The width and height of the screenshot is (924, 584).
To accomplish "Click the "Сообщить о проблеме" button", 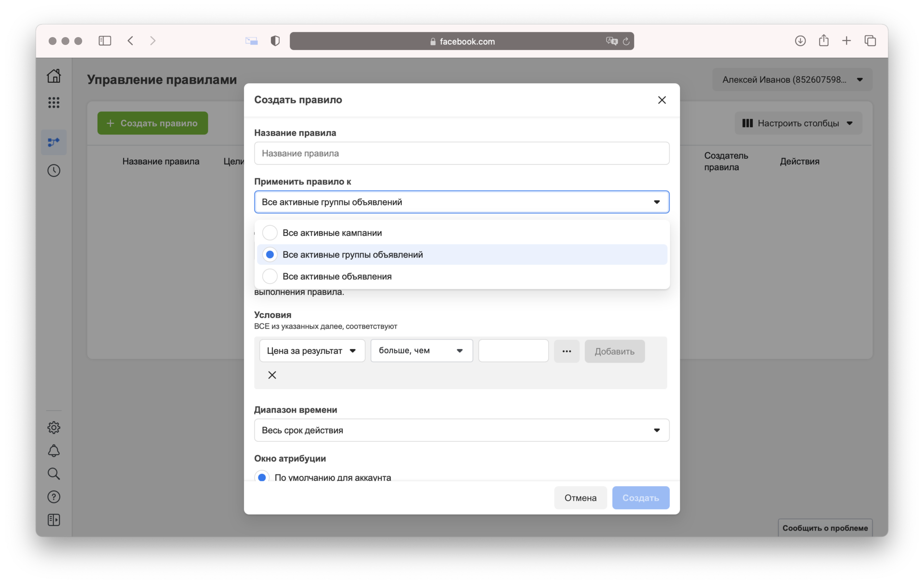I will [x=824, y=528].
